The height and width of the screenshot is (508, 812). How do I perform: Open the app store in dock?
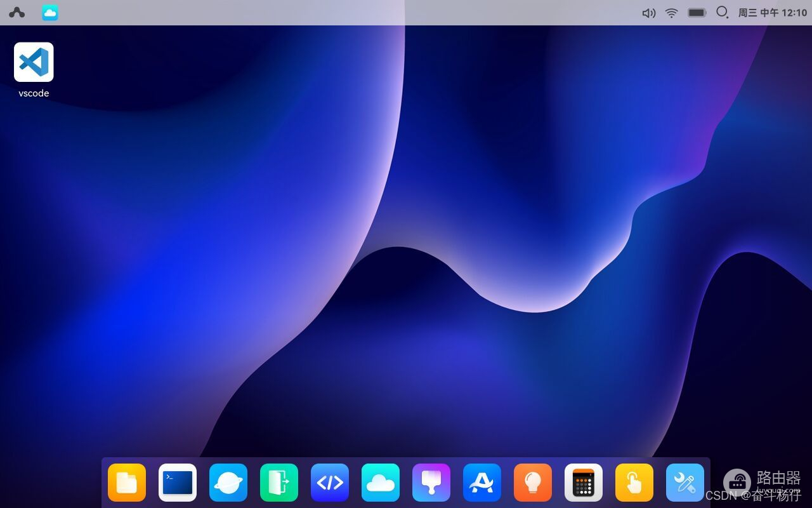[x=482, y=483]
